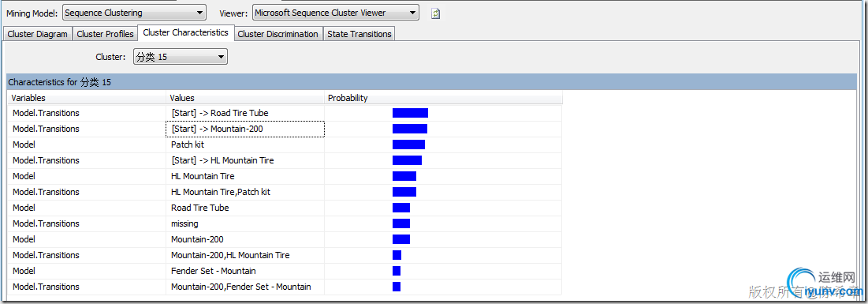Click the Model cell in the Patch kit row
This screenshot has width=868, height=304.
click(x=87, y=144)
